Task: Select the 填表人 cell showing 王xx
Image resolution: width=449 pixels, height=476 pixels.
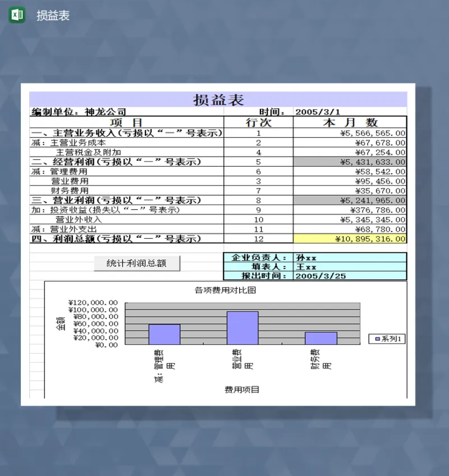Action: tap(303, 266)
